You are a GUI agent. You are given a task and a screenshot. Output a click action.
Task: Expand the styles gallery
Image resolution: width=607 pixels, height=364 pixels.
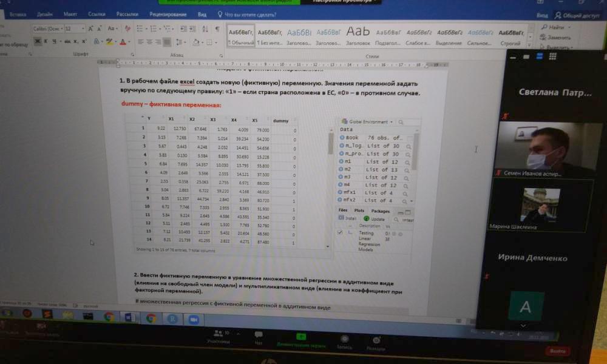(530, 45)
